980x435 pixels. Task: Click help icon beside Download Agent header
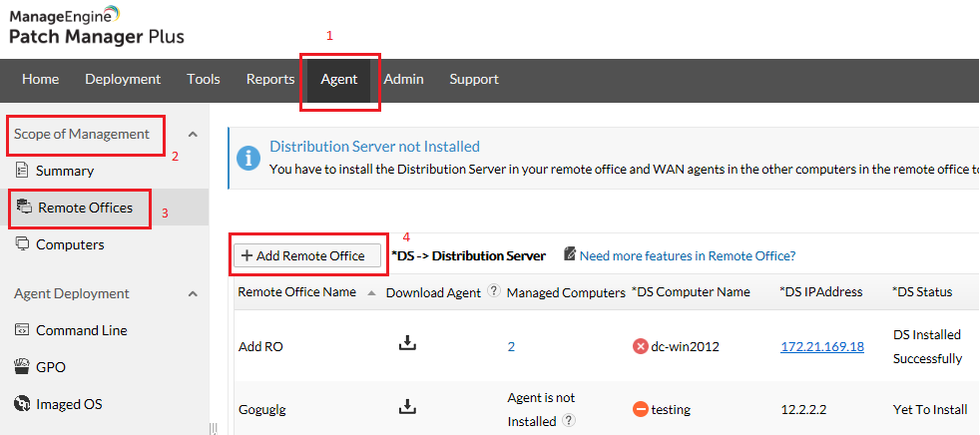click(x=491, y=292)
